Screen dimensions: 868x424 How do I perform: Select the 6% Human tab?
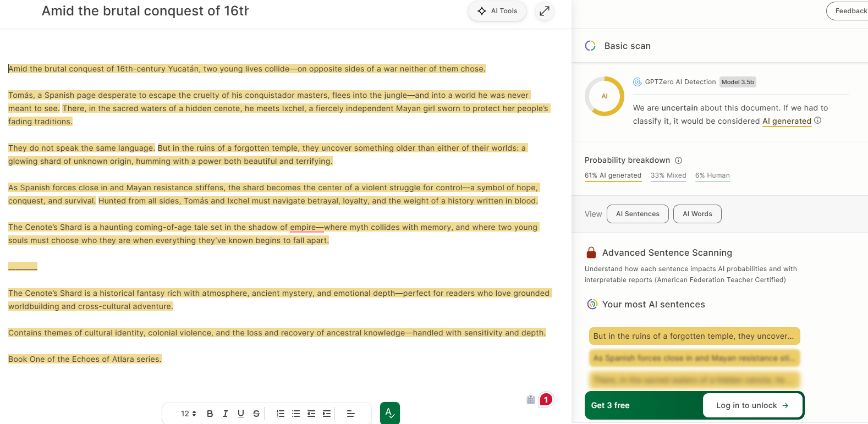[x=712, y=175]
